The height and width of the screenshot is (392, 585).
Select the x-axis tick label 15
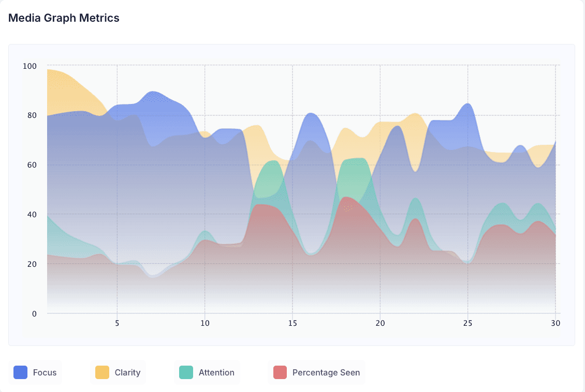(292, 323)
